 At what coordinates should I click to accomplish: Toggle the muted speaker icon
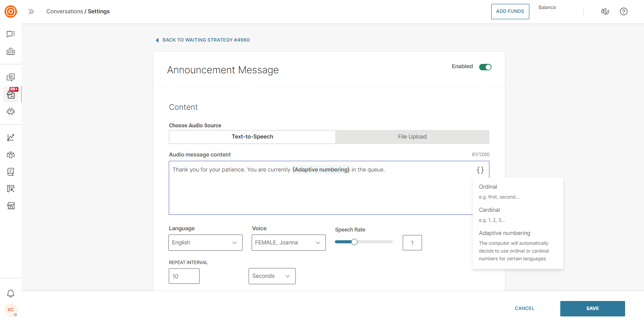tap(605, 12)
